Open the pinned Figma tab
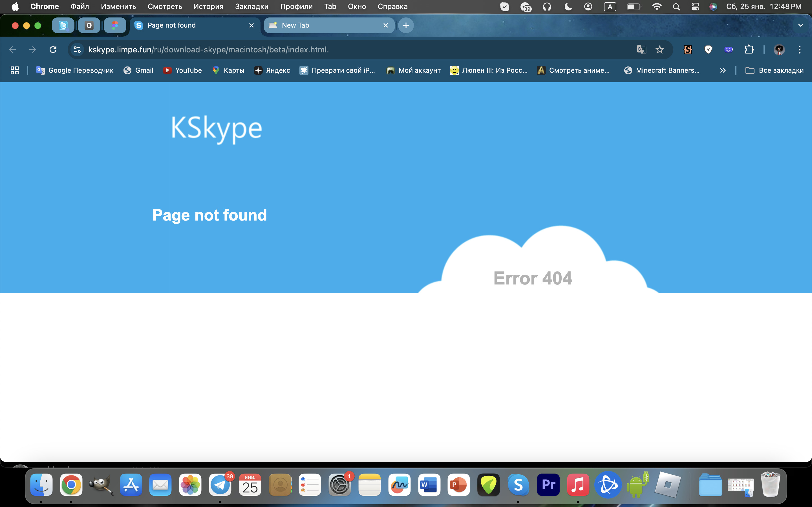Image resolution: width=812 pixels, height=507 pixels. (115, 25)
